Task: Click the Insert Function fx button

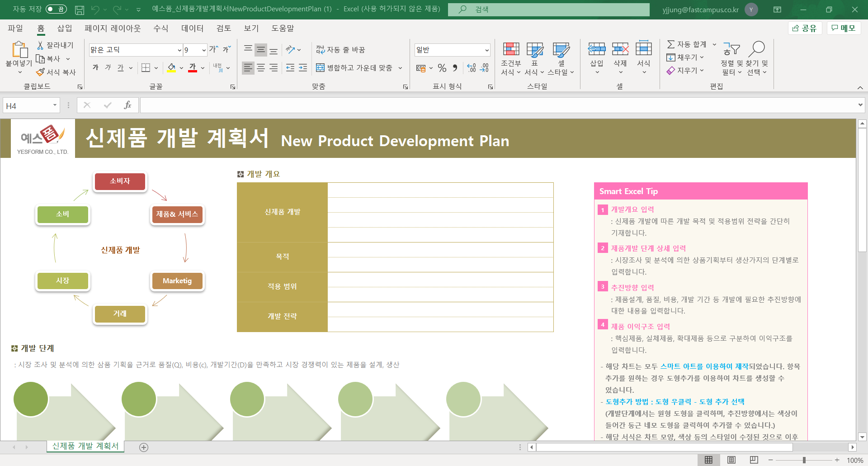Action: pyautogui.click(x=127, y=105)
